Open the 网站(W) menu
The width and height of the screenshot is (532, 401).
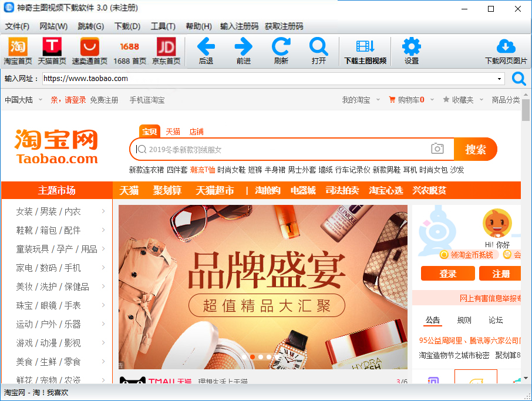[53, 26]
